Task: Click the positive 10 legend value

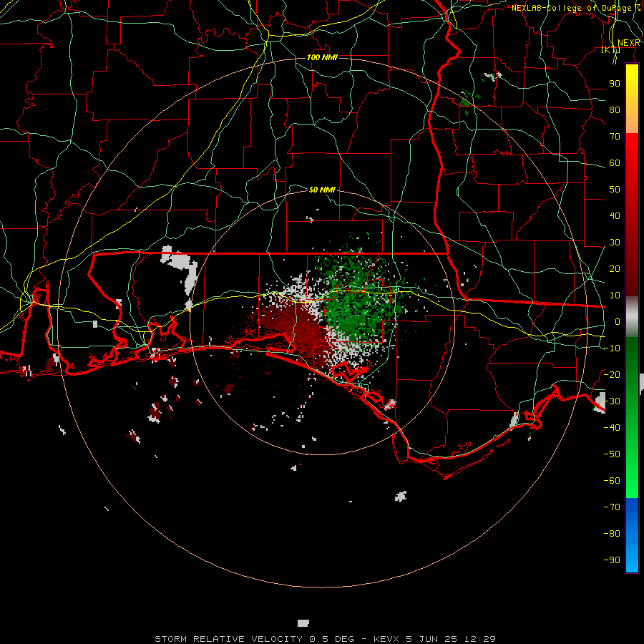Action: (x=615, y=296)
